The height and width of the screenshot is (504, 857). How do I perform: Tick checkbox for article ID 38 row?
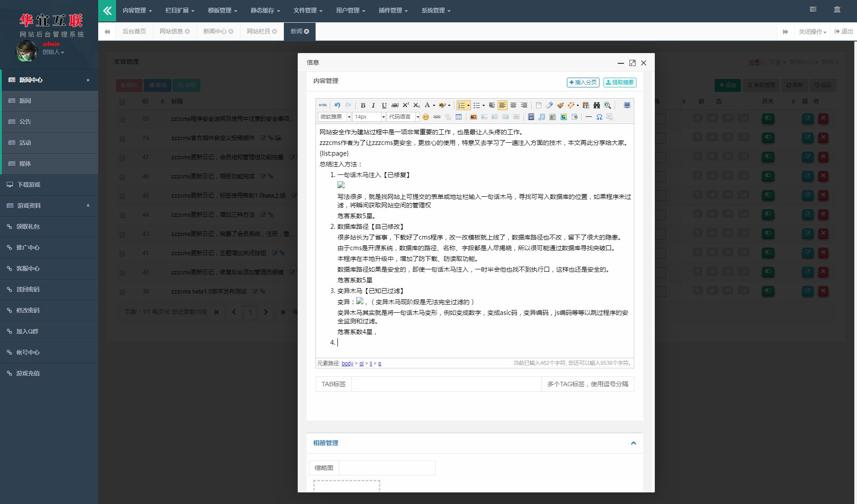click(122, 292)
